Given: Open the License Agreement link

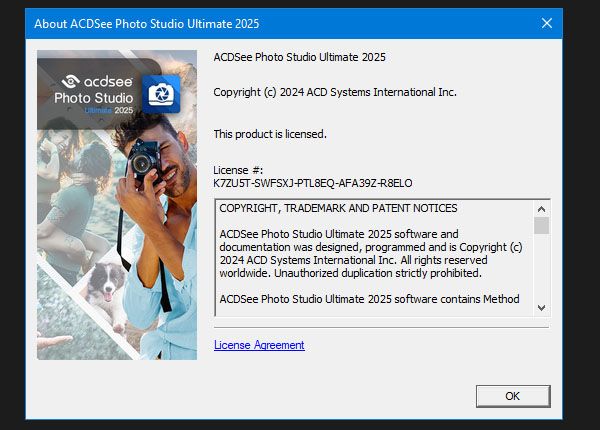Looking at the screenshot, I should tap(259, 345).
